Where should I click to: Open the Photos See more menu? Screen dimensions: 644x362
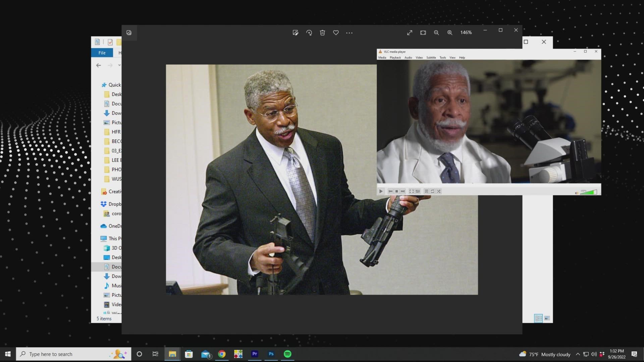(349, 33)
